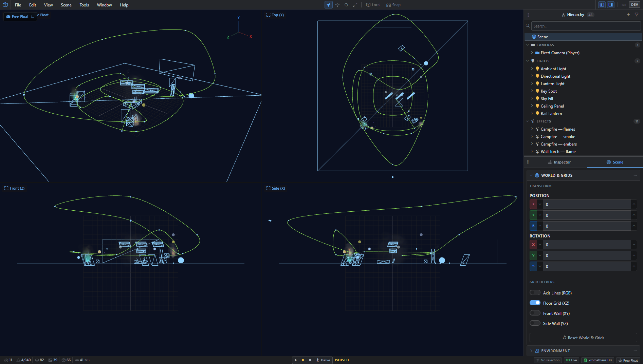The height and width of the screenshot is (364, 643).
Task: Open the Hierarchy filter icon
Action: pos(637,15)
